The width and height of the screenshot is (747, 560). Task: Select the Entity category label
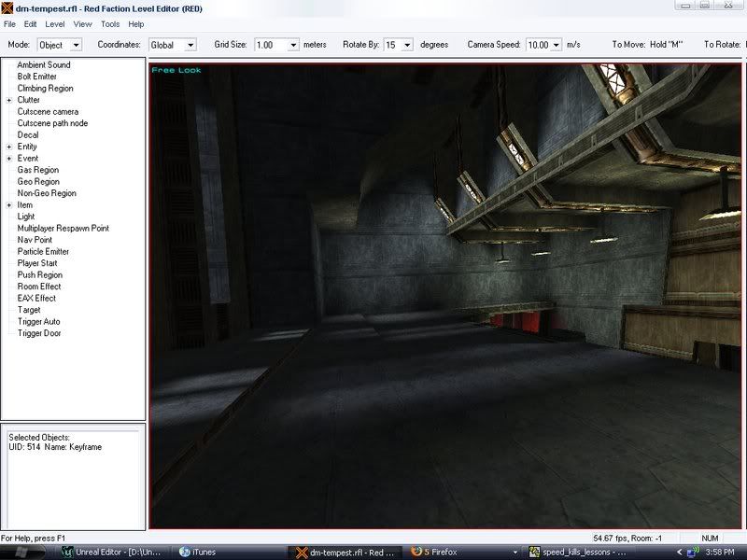click(27, 147)
